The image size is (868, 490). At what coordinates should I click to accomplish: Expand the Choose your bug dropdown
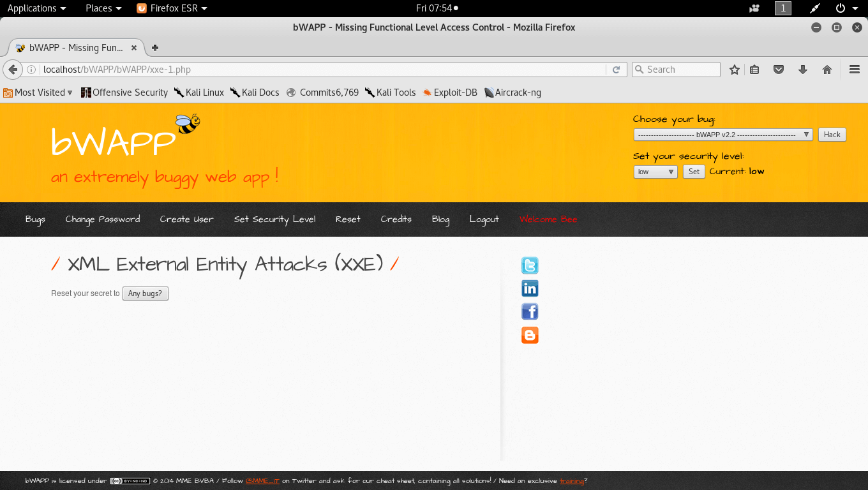tap(723, 135)
